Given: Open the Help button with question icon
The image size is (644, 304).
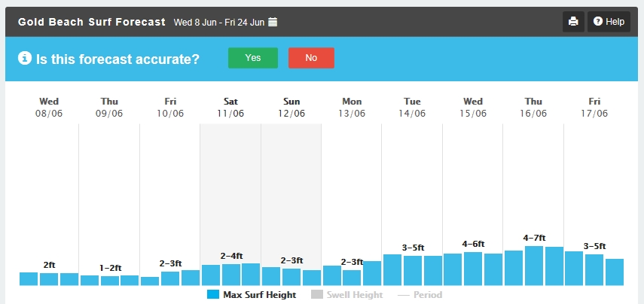Looking at the screenshot, I should coord(609,22).
